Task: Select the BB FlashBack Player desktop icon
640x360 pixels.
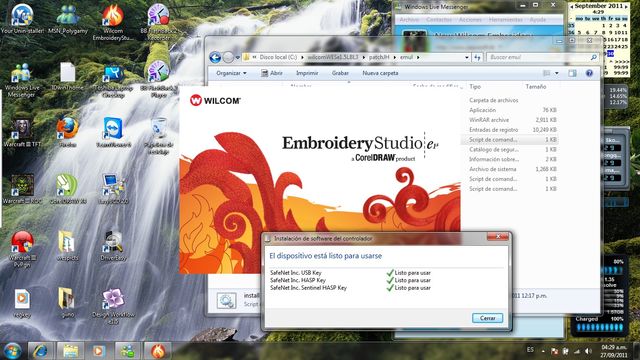Action: coord(158,80)
